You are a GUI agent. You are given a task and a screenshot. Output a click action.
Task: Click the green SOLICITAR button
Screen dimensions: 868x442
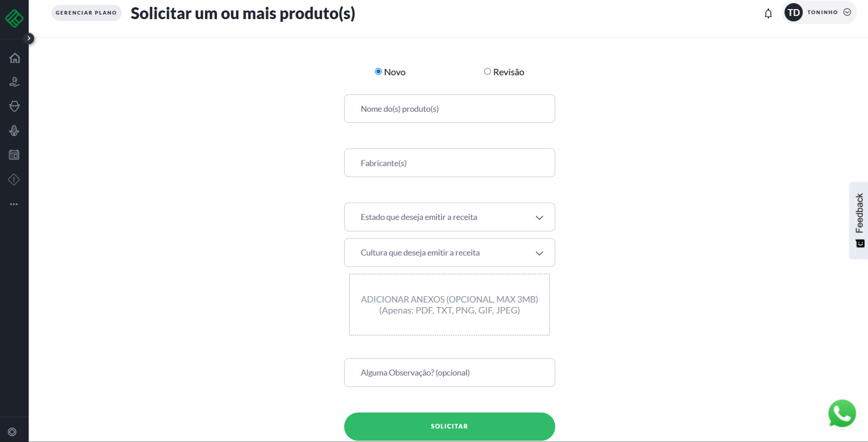click(x=449, y=426)
